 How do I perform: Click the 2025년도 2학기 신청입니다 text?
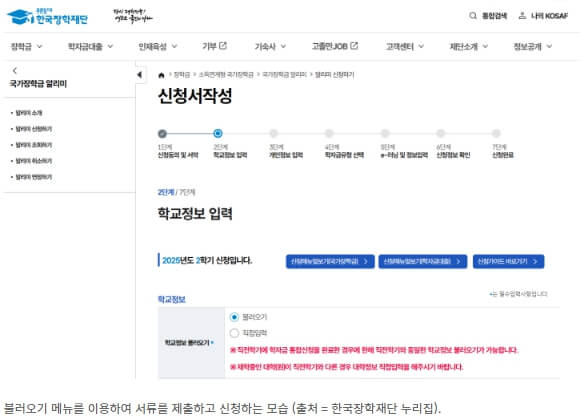(x=207, y=261)
